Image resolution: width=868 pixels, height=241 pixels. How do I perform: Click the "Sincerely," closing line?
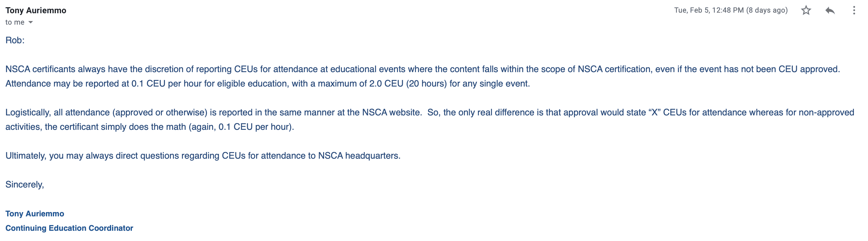tap(25, 185)
